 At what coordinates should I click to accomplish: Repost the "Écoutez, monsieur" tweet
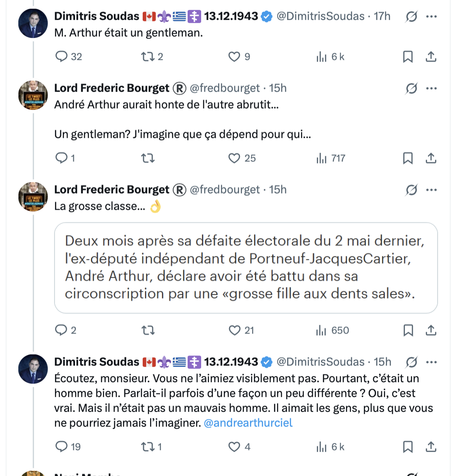point(147,447)
